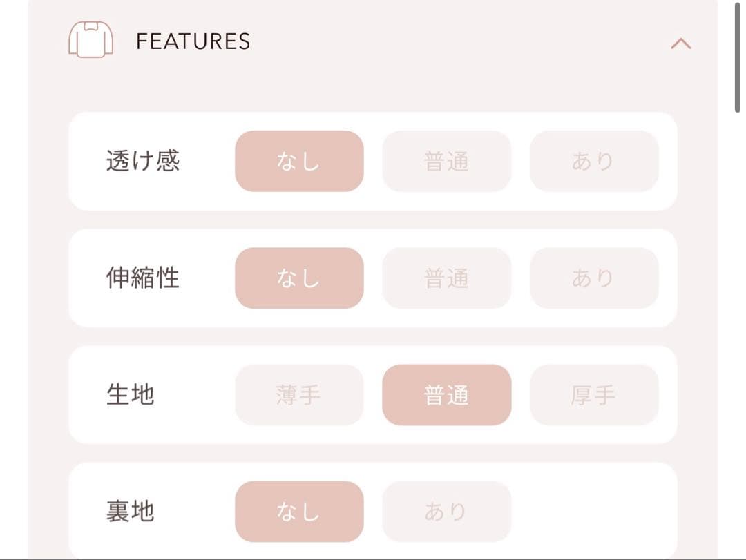
Task: Click the 透け感 row label
Action: (x=142, y=161)
